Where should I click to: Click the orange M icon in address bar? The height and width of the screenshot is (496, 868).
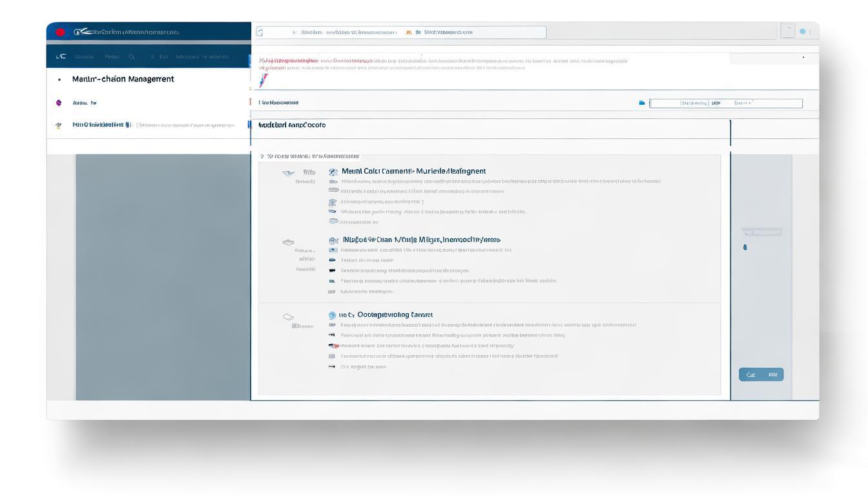click(x=408, y=32)
